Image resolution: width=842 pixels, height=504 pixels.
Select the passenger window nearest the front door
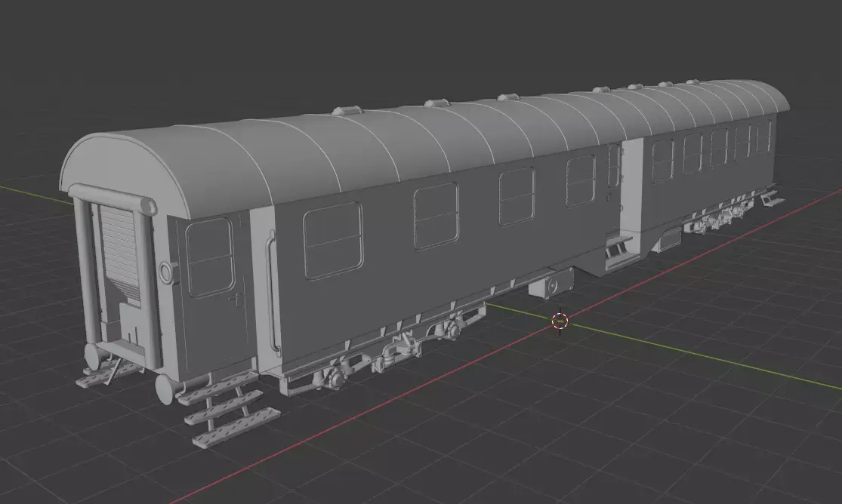point(333,241)
